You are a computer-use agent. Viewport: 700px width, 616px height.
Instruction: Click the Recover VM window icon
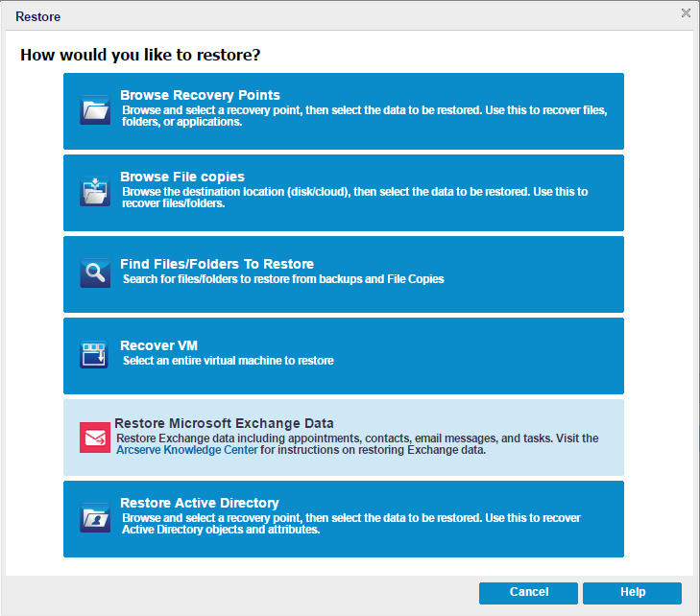tap(94, 354)
